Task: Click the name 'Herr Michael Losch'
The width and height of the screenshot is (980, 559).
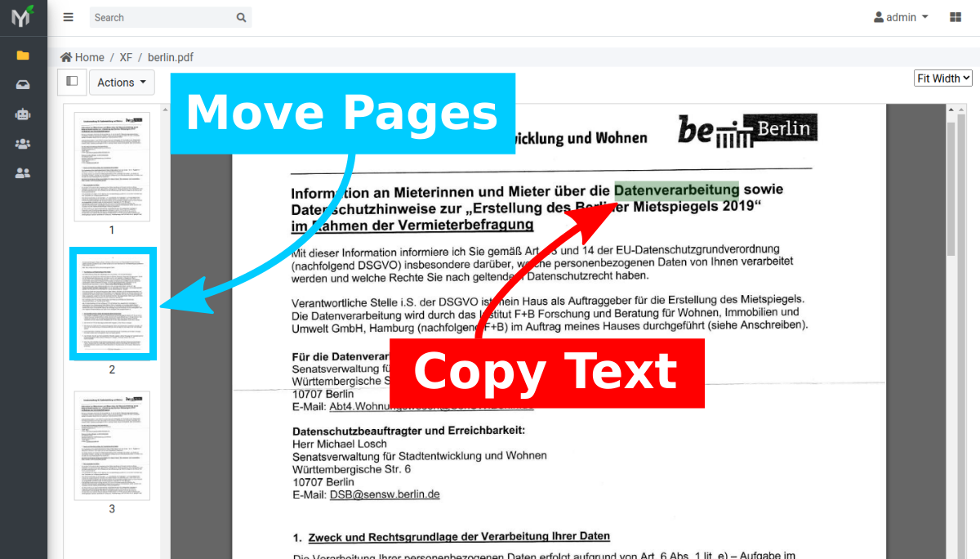Action: coord(340,444)
